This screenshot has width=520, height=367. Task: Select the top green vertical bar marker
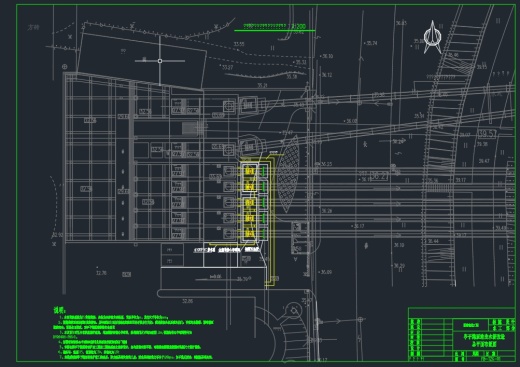coord(264,171)
